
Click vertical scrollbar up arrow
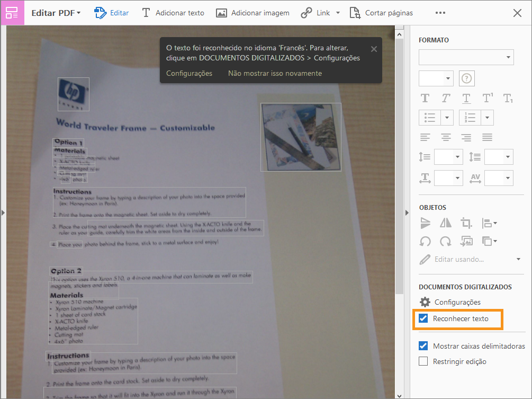(399, 34)
